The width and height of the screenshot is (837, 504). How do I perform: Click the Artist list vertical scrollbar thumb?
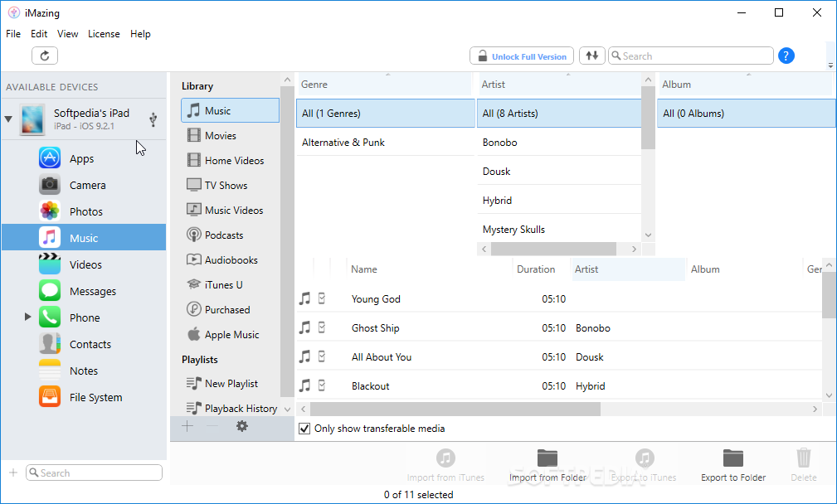[x=648, y=118]
